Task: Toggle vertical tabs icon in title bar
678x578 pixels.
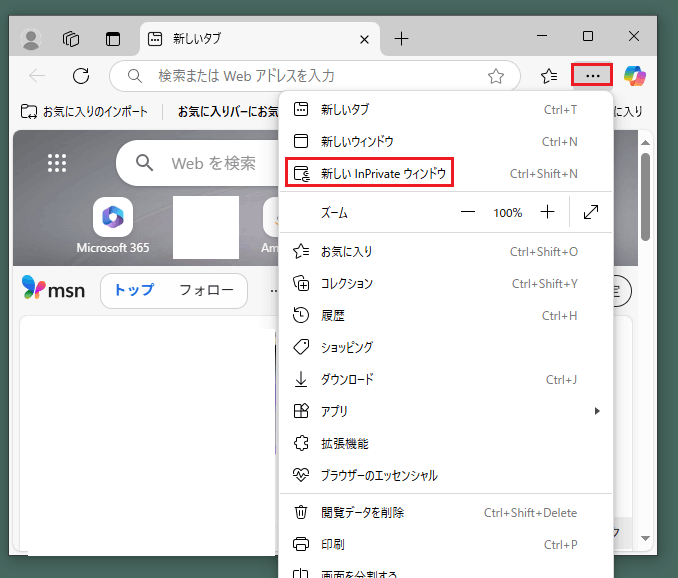Action: tap(113, 39)
